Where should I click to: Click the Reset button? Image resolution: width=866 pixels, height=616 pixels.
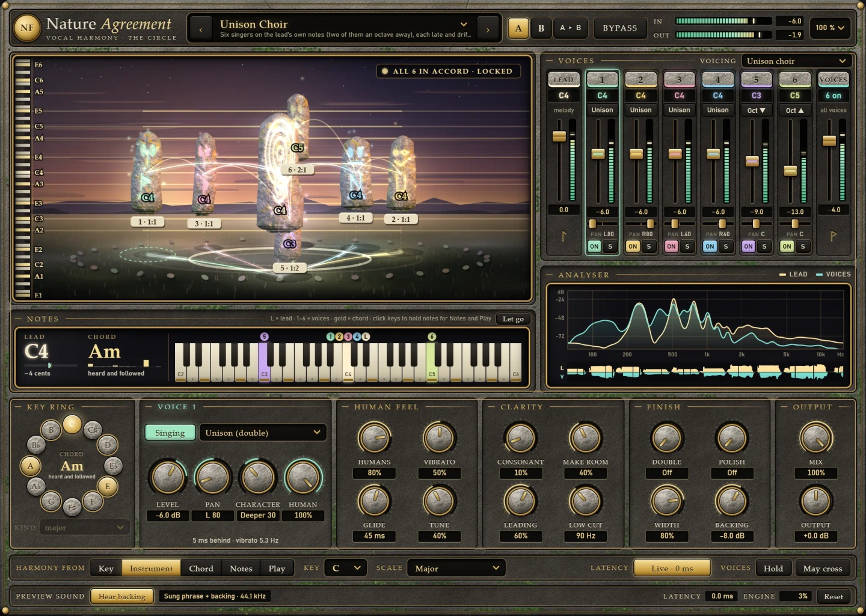pyautogui.click(x=833, y=596)
